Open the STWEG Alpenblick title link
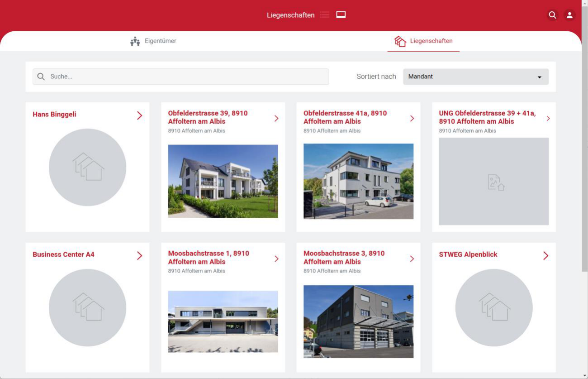 tap(468, 254)
